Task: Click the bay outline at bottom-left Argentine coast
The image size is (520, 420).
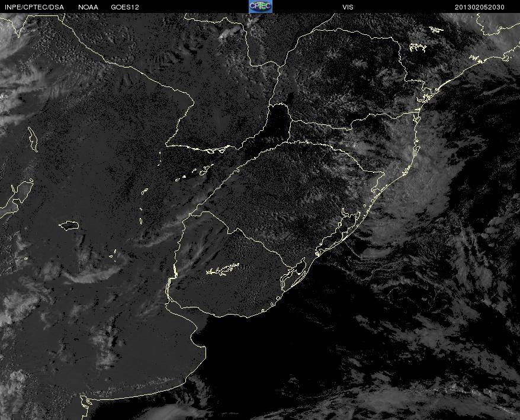Action: coord(86,402)
